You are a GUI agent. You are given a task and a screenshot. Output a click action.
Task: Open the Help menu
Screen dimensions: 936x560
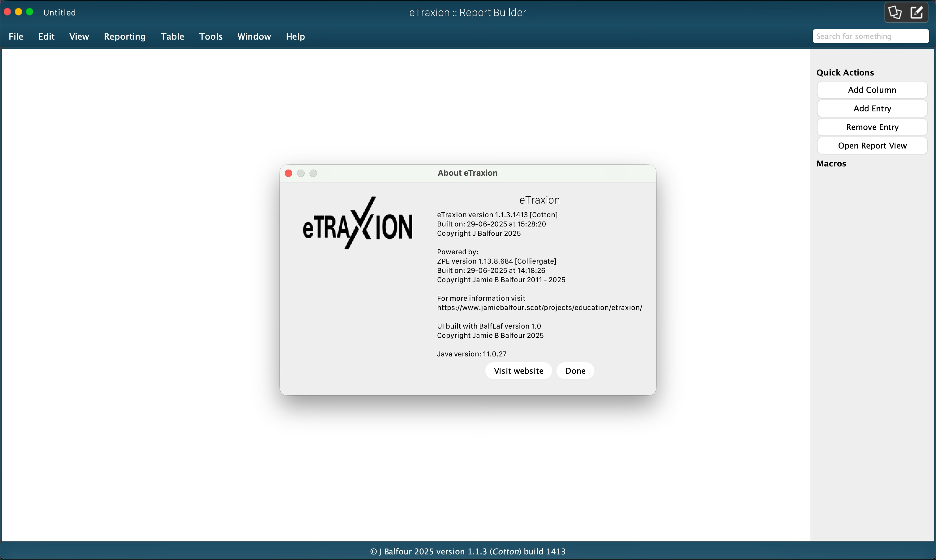296,37
